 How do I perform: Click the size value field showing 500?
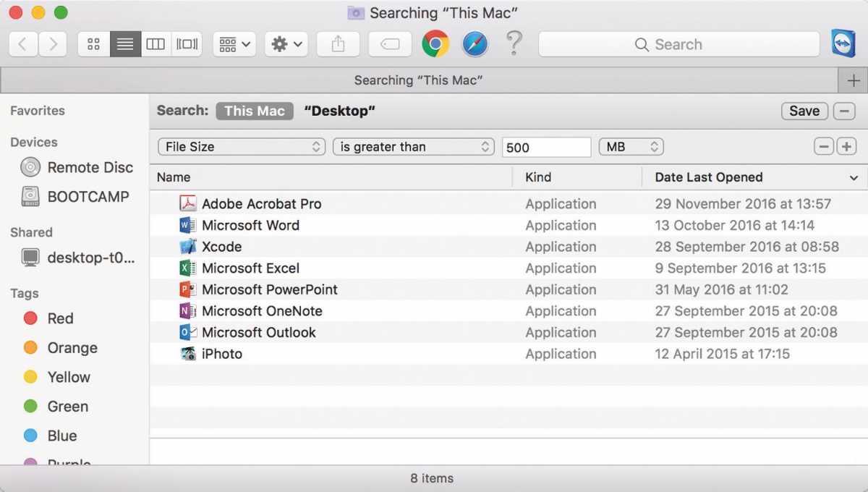547,147
